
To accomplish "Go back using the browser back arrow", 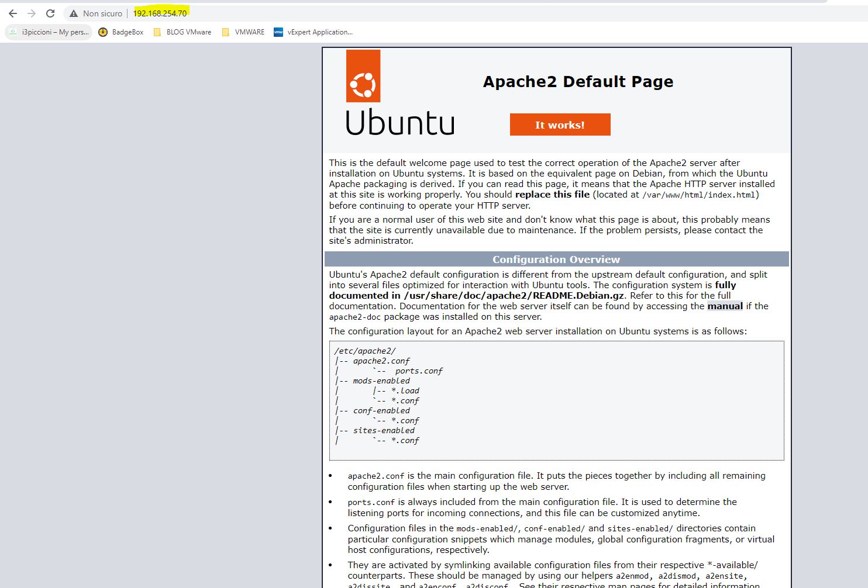I will pos(13,13).
